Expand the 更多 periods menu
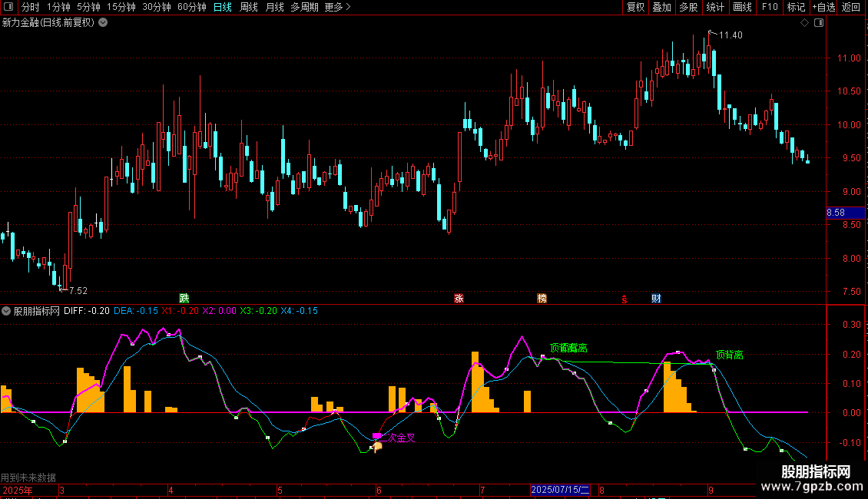 pyautogui.click(x=337, y=7)
